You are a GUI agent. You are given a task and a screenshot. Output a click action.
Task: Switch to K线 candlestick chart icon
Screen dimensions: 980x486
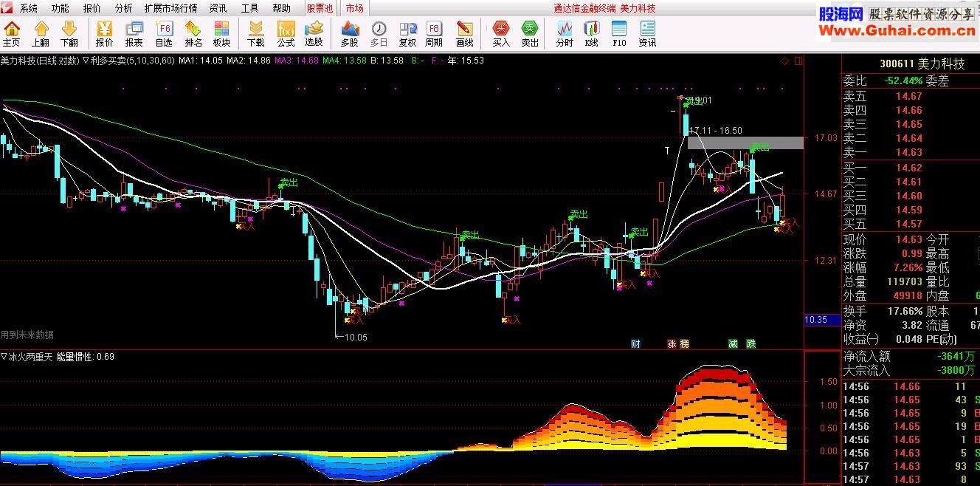(591, 34)
